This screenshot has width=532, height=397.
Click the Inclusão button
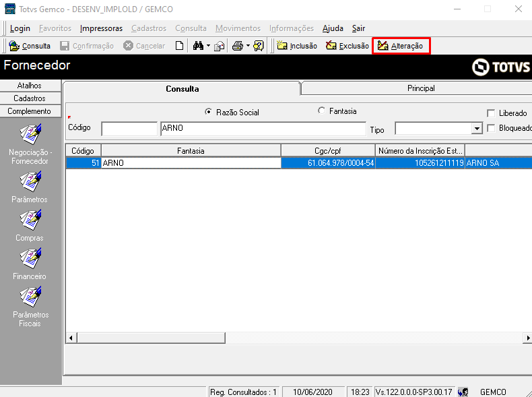(297, 46)
